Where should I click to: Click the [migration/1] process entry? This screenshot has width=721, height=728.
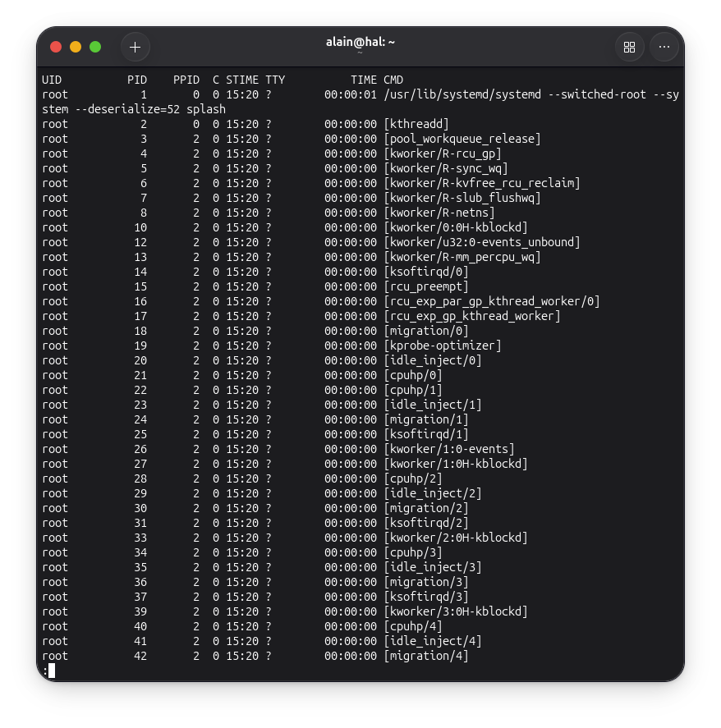click(426, 419)
